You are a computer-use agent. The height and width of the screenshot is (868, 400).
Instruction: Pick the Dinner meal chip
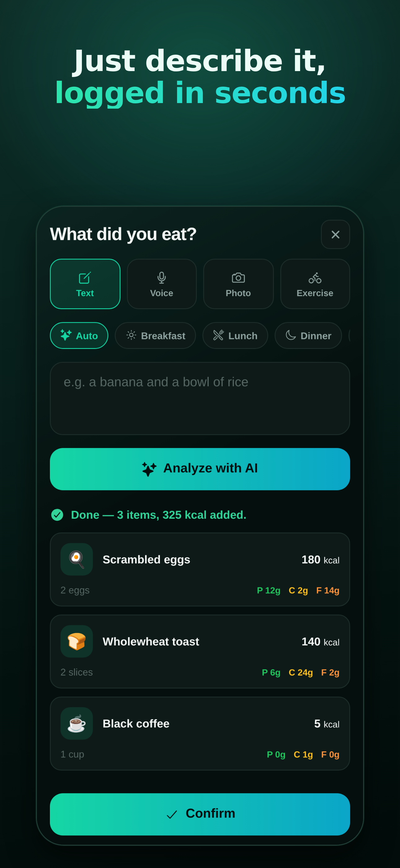tap(308, 336)
